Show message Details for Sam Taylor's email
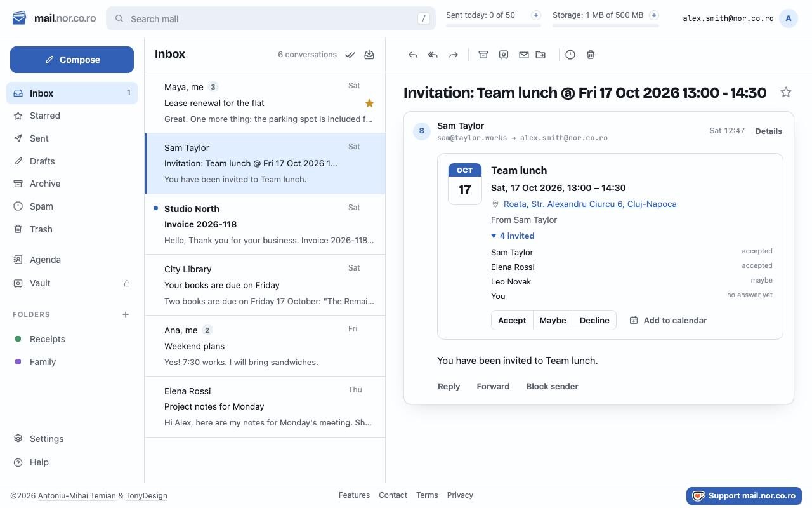812x508 pixels. click(768, 131)
